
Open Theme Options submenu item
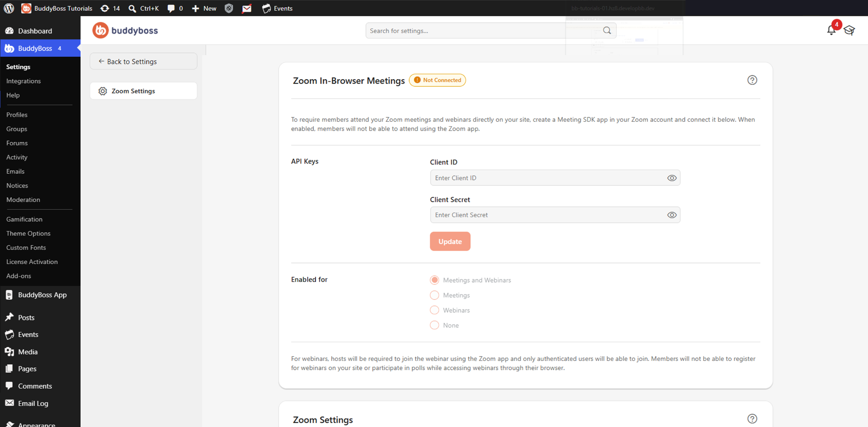(28, 234)
